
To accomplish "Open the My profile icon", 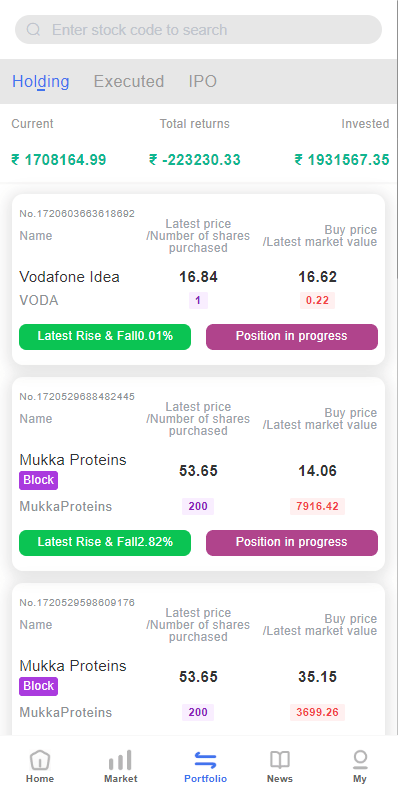I will point(360,759).
